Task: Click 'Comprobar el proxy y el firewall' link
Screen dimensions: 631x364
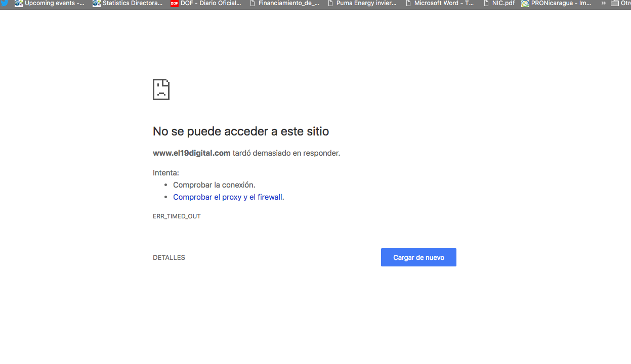Action: (x=228, y=197)
